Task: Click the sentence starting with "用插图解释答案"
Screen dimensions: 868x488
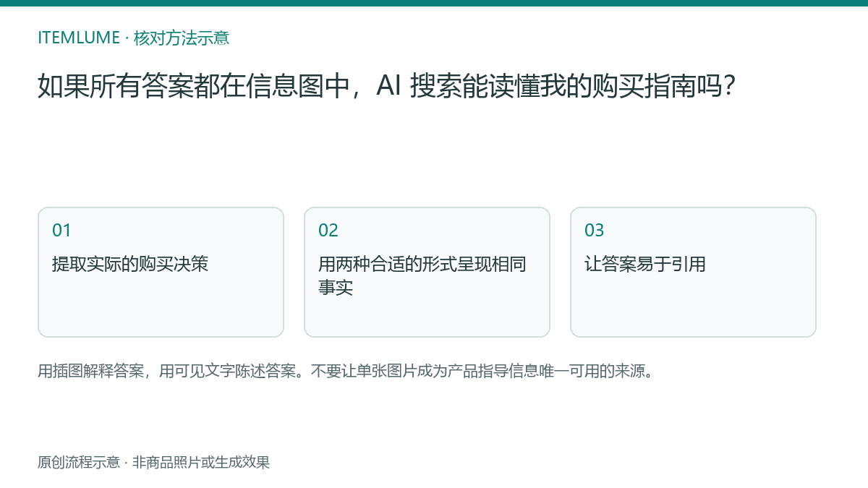Action: [346, 372]
